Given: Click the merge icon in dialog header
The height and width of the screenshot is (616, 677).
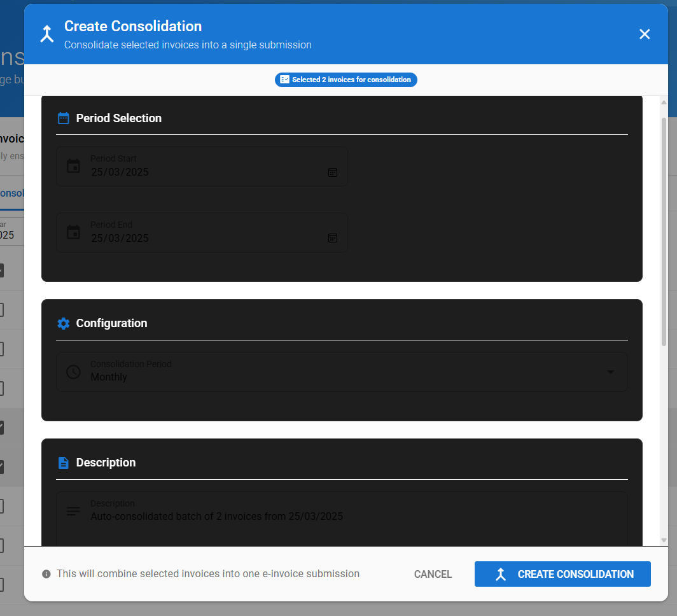Looking at the screenshot, I should pos(46,34).
